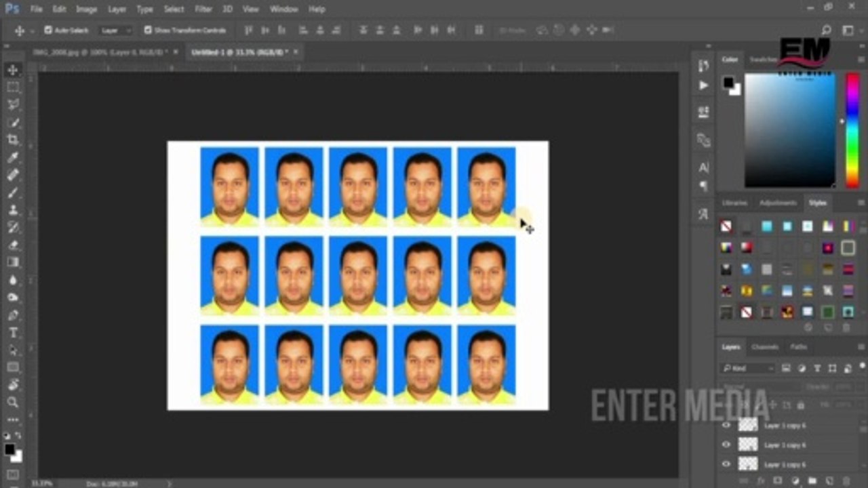Screen dimensions: 868x488
Task: Click the foreground color swatch in toolbar
Action: click(x=9, y=449)
